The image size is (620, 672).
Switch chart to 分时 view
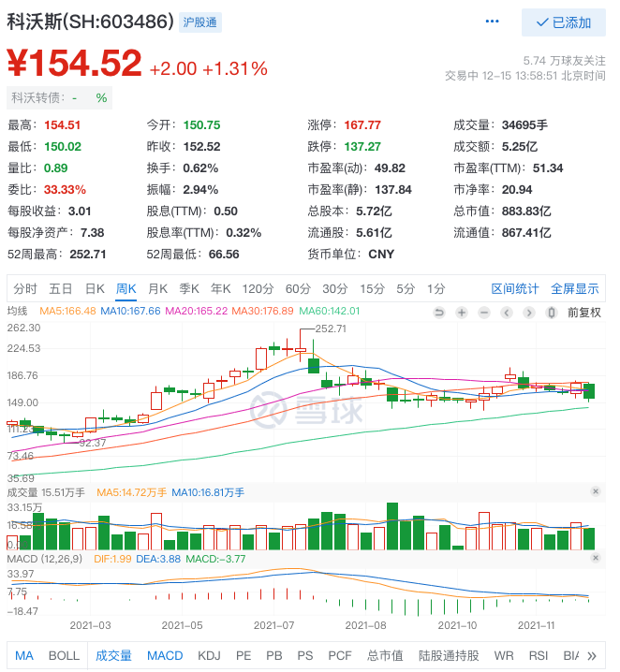tap(25, 288)
